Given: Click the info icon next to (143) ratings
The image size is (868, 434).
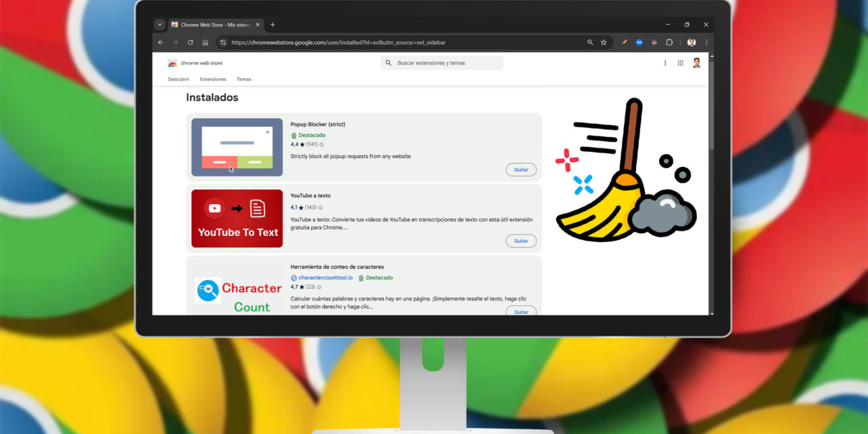Looking at the screenshot, I should pos(320,208).
